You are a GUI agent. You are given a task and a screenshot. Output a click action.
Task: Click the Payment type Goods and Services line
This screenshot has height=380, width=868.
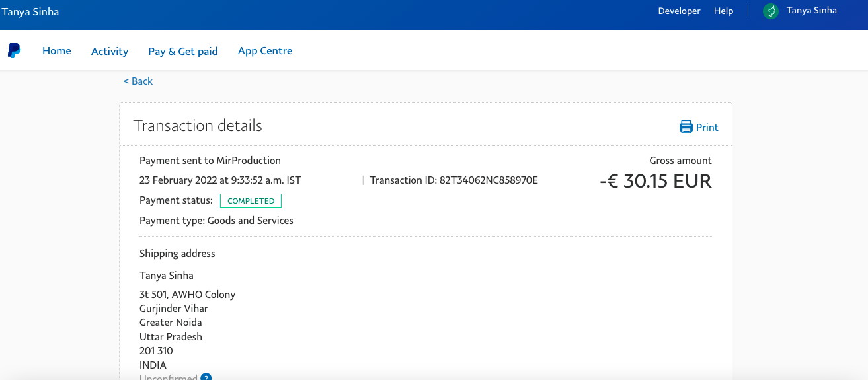(216, 221)
